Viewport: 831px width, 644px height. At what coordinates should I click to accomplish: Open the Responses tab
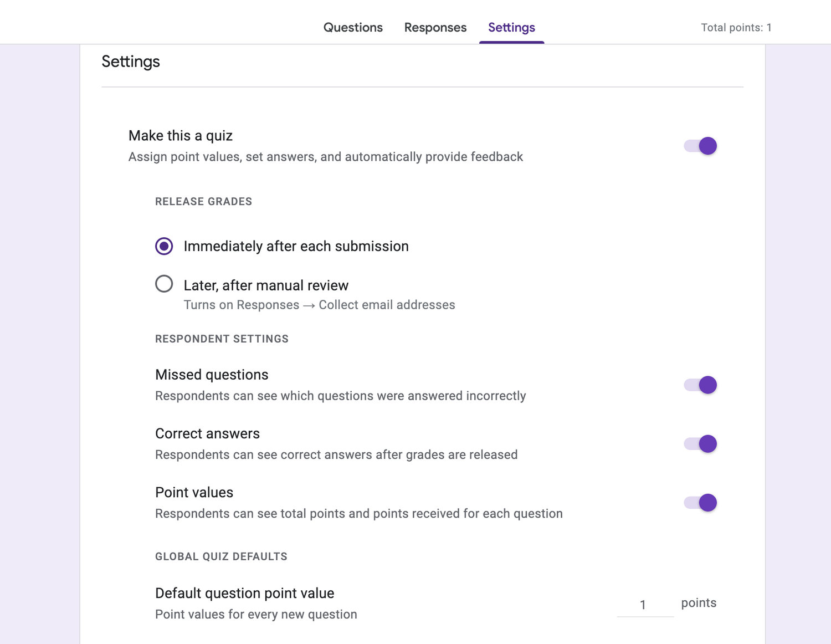pos(435,27)
